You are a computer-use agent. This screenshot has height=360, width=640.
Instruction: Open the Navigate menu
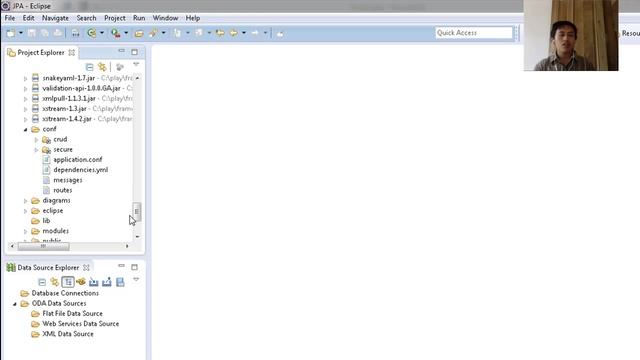coord(55,18)
